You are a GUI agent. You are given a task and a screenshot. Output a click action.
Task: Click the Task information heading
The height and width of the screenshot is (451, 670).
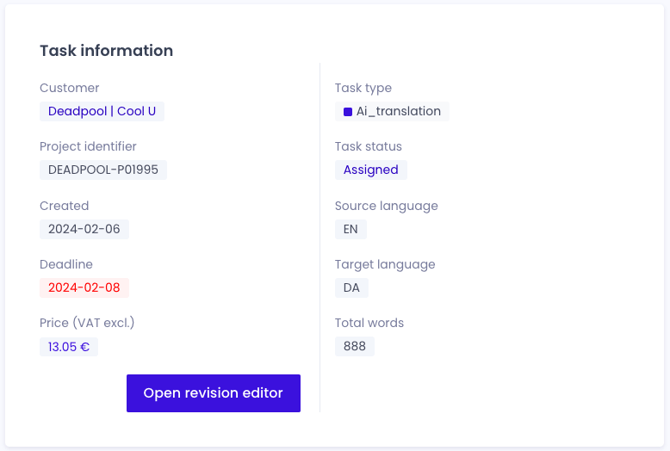tap(106, 51)
